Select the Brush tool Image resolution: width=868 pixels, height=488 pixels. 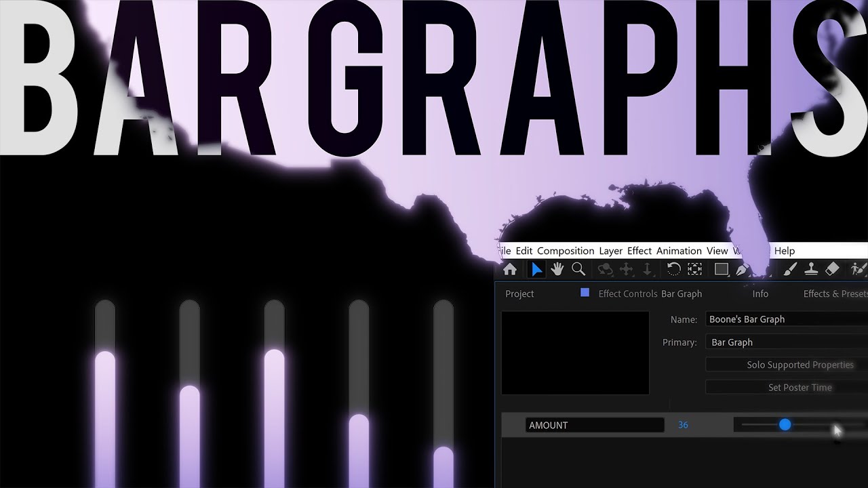pos(789,270)
